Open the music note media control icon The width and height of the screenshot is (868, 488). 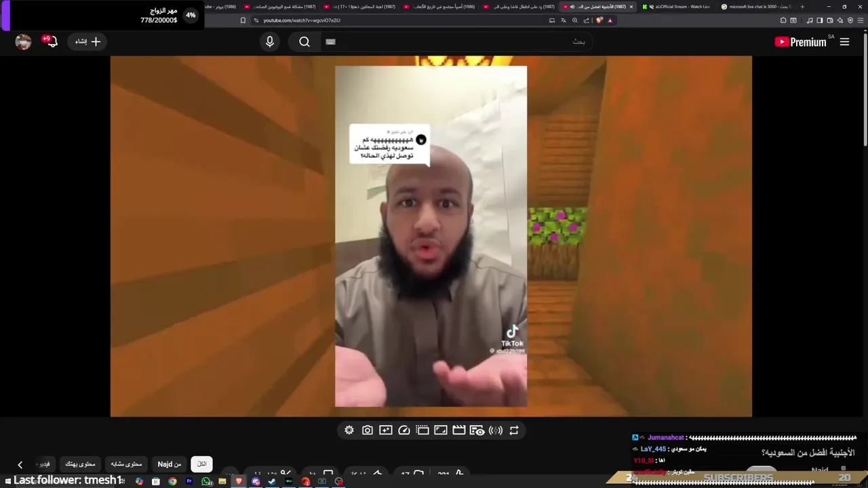[810, 20]
